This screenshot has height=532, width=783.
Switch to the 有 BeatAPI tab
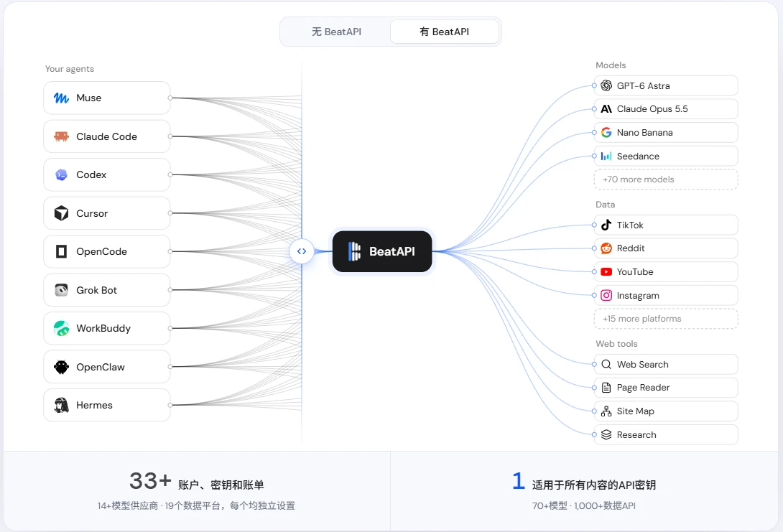[445, 32]
